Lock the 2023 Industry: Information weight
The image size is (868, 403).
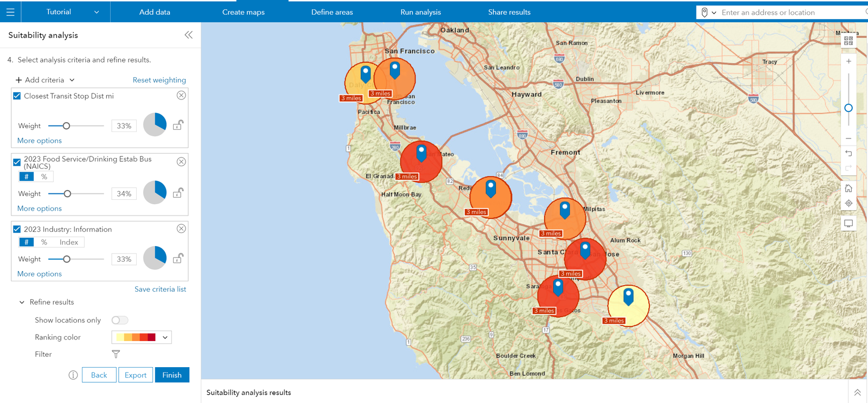[177, 259]
